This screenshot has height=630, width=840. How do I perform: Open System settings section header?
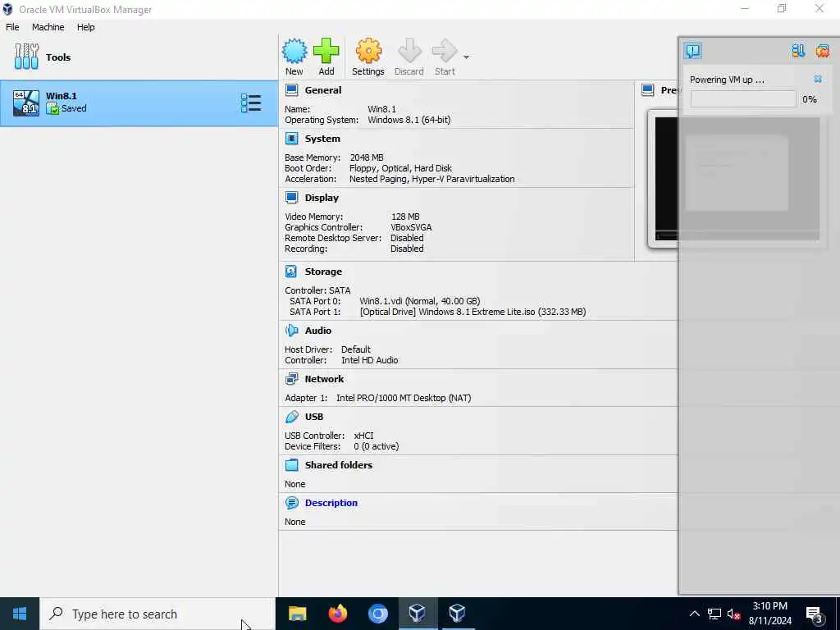tap(322, 139)
